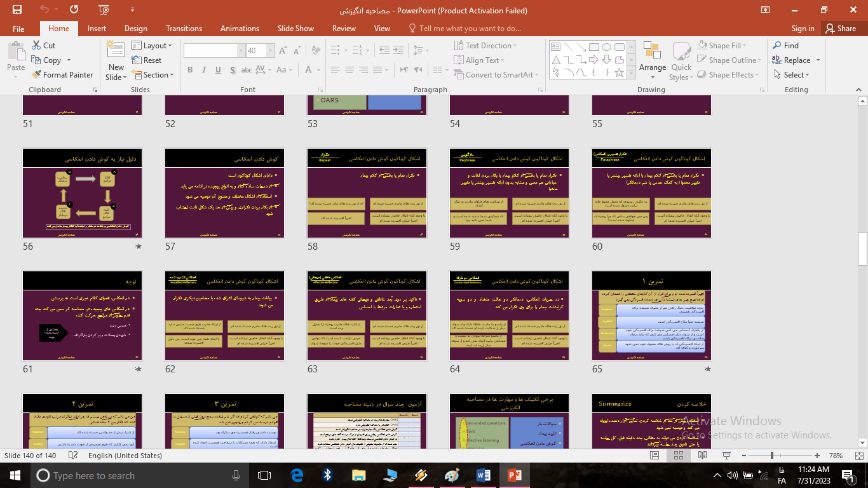Click the Find magnifier icon
The width and height of the screenshot is (868, 488).
tap(777, 46)
